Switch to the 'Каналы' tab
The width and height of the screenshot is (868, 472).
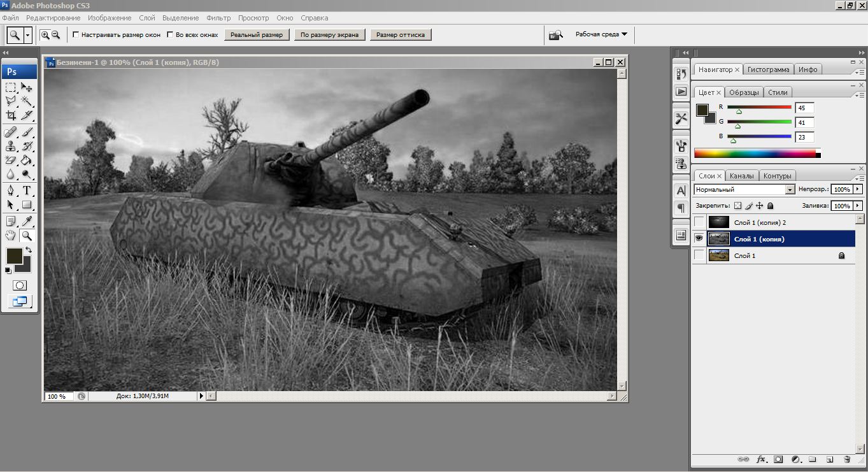(x=741, y=176)
